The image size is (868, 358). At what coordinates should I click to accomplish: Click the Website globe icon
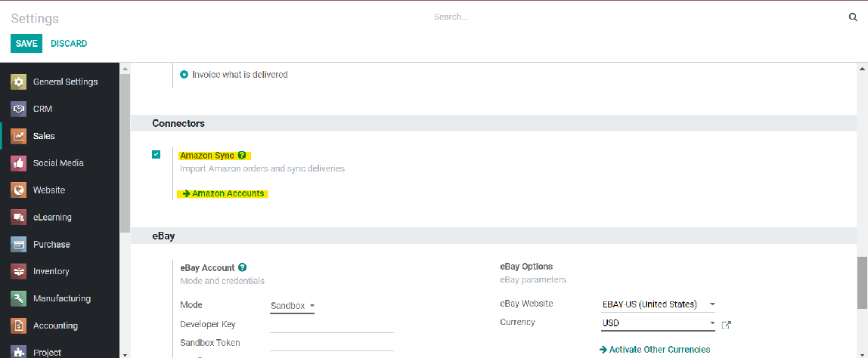point(18,190)
